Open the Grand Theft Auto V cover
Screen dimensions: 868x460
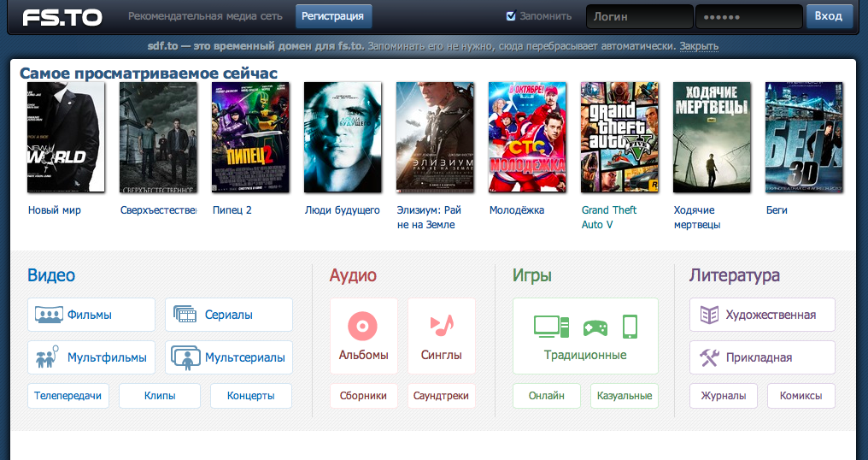click(x=619, y=137)
